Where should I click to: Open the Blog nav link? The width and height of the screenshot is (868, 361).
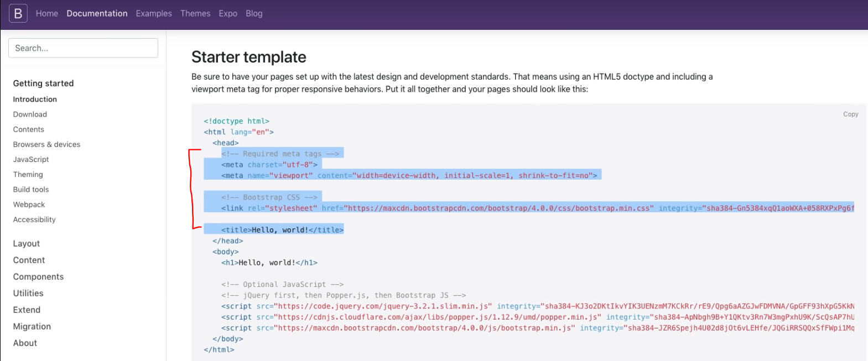pyautogui.click(x=254, y=13)
